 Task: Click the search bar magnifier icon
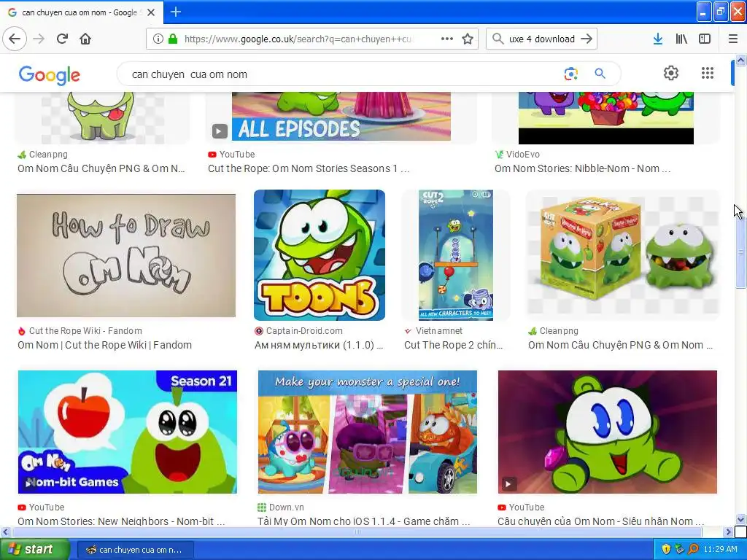498,39
